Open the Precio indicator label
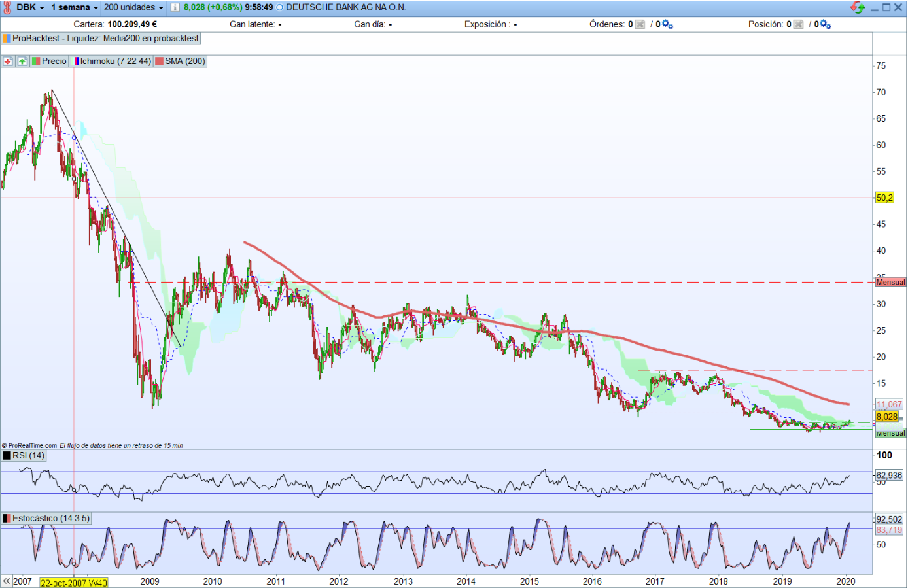 coord(50,61)
